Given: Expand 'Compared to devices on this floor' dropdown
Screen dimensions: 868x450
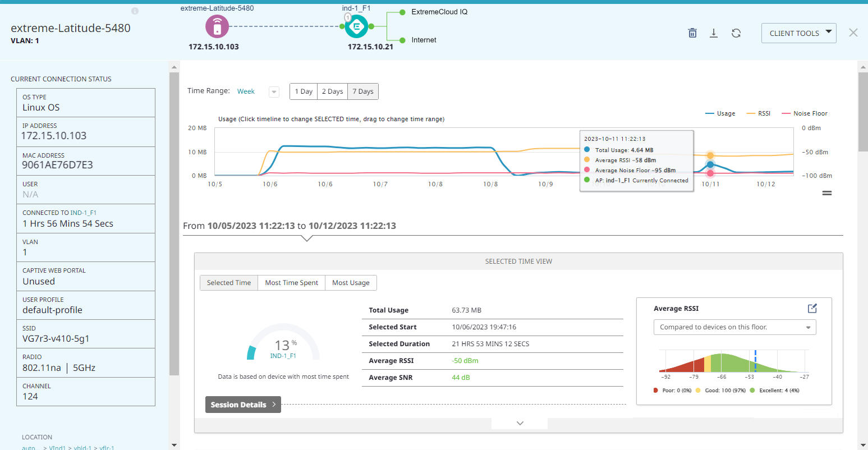Looking at the screenshot, I should tap(734, 327).
